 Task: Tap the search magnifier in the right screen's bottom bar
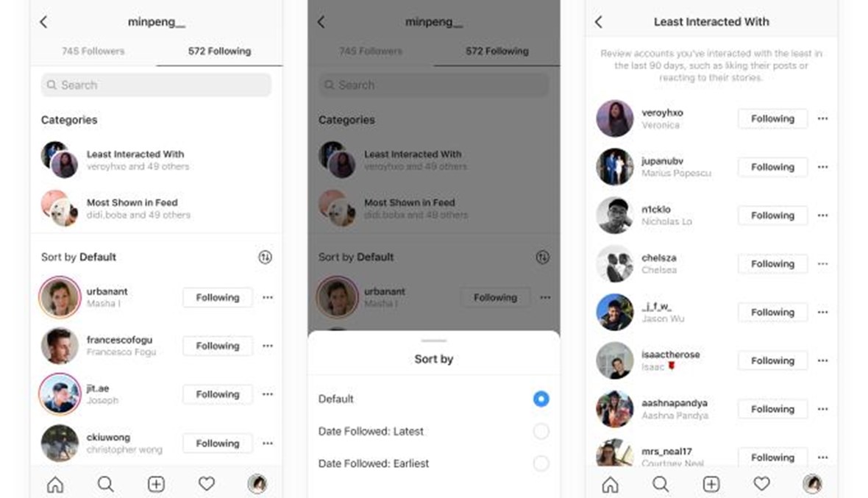[661, 484]
